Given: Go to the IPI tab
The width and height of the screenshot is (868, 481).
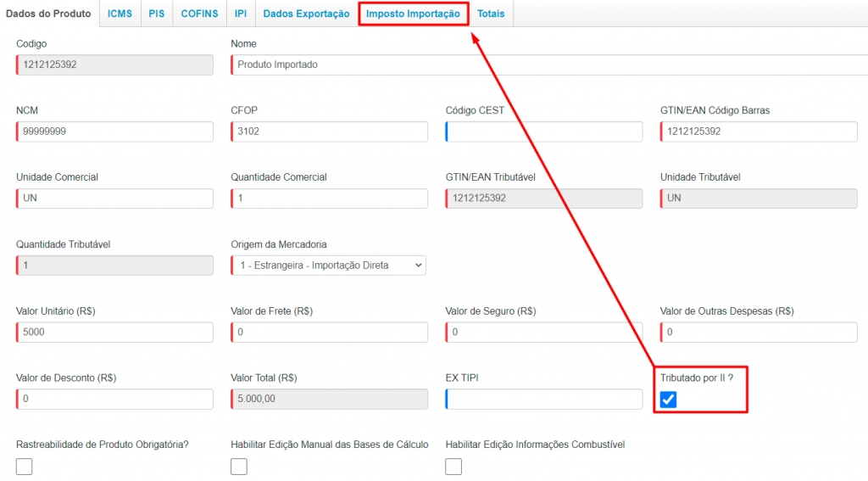Looking at the screenshot, I should pyautogui.click(x=241, y=14).
